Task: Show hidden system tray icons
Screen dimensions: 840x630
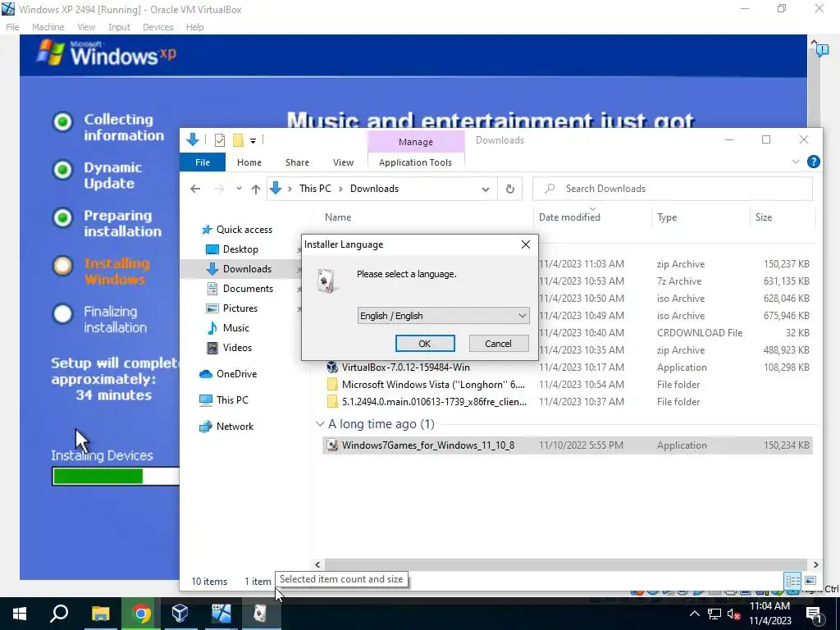Action: pyautogui.click(x=695, y=614)
